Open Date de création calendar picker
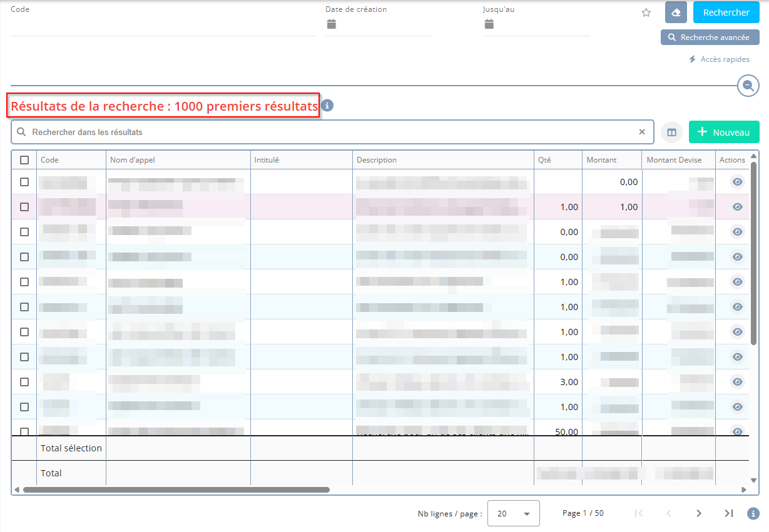 point(332,24)
